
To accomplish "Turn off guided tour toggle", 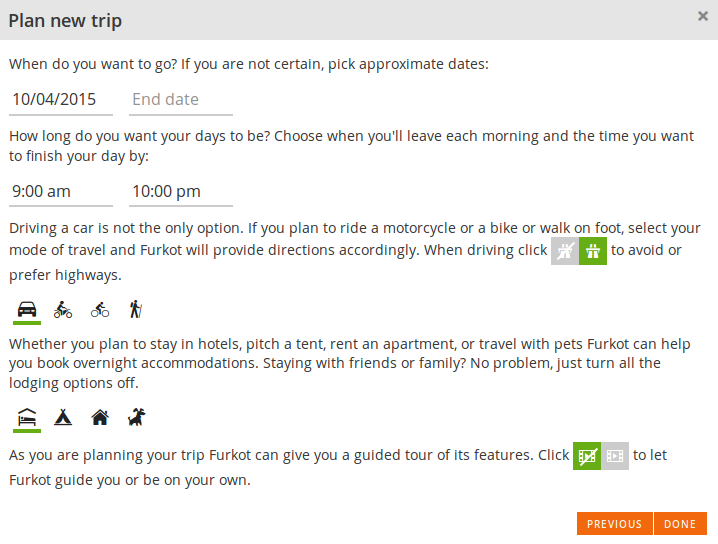I will coord(587,456).
